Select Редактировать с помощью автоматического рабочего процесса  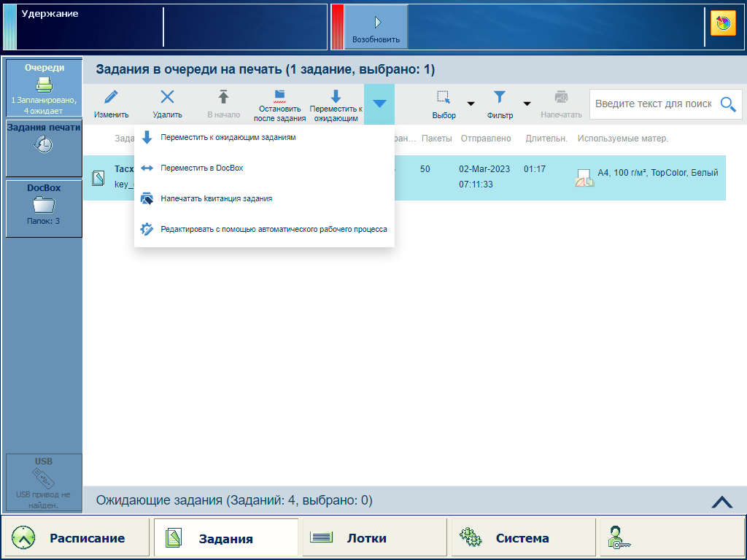tap(264, 229)
